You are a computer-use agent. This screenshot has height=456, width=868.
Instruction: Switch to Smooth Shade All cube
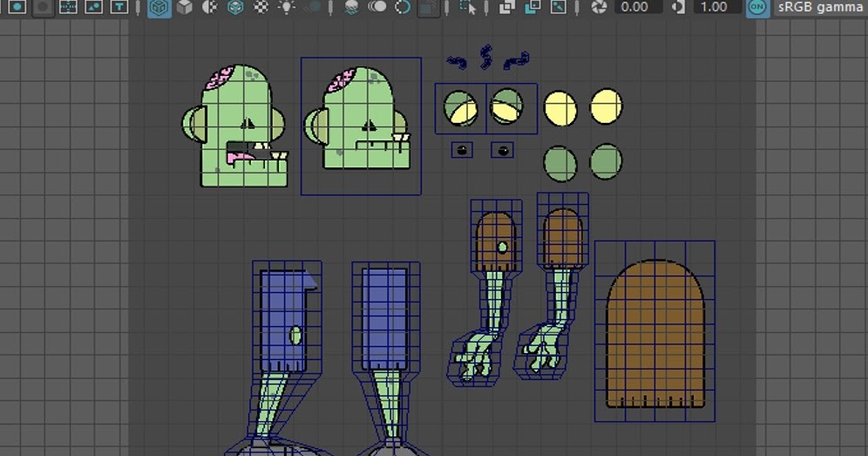coord(184,7)
